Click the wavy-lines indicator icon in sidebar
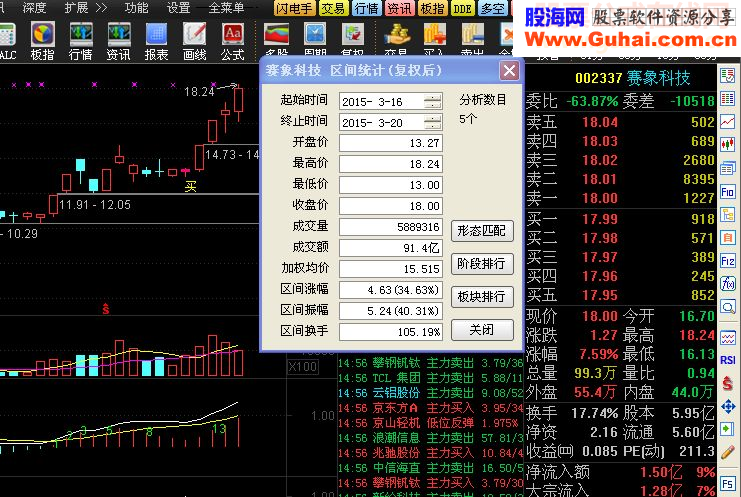This screenshot has width=741, height=497. click(728, 337)
